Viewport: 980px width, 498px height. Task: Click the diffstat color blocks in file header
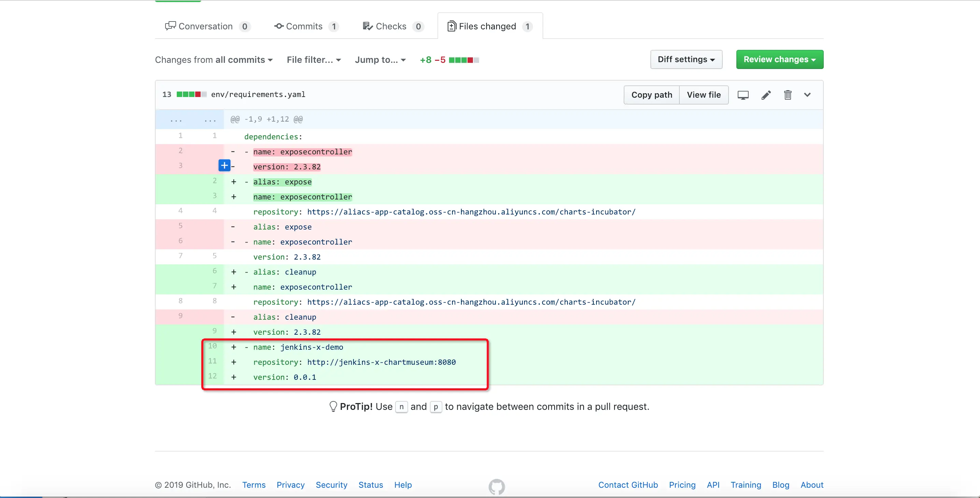[191, 94]
